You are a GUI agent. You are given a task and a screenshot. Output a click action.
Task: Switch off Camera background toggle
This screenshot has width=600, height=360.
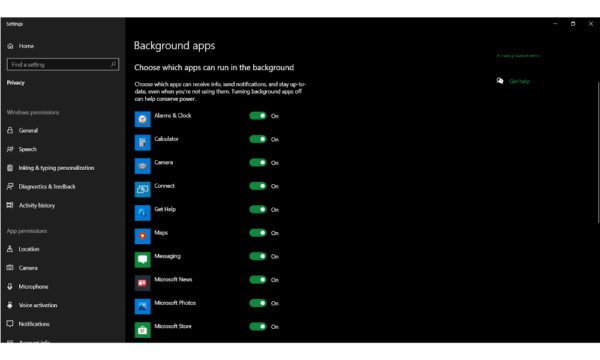click(258, 163)
